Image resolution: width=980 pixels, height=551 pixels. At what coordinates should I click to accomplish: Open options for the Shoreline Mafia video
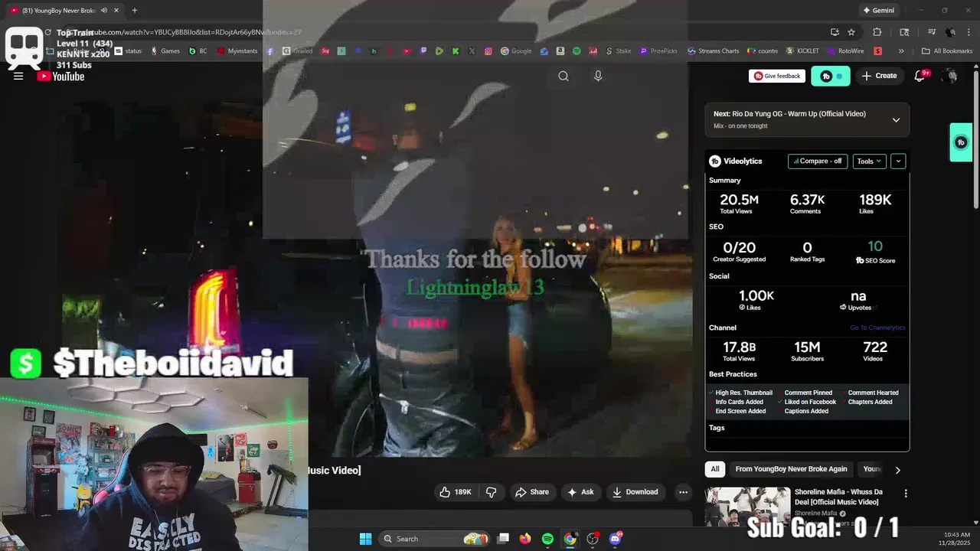[906, 494]
